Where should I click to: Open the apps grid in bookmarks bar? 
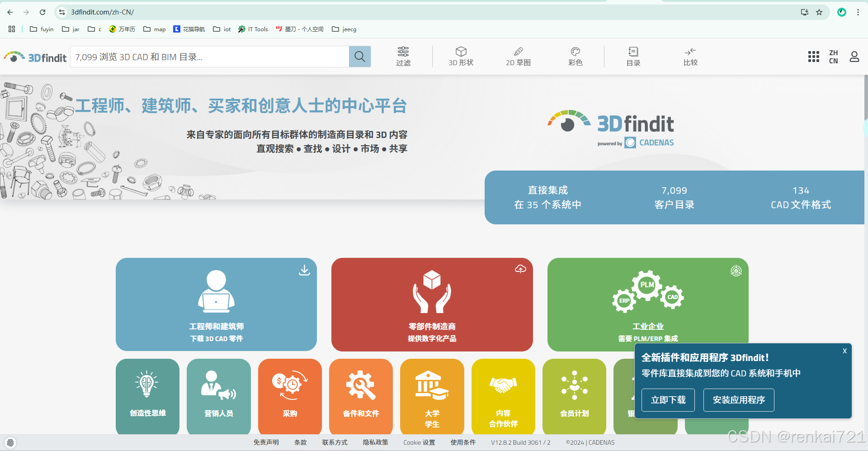pyautogui.click(x=12, y=29)
